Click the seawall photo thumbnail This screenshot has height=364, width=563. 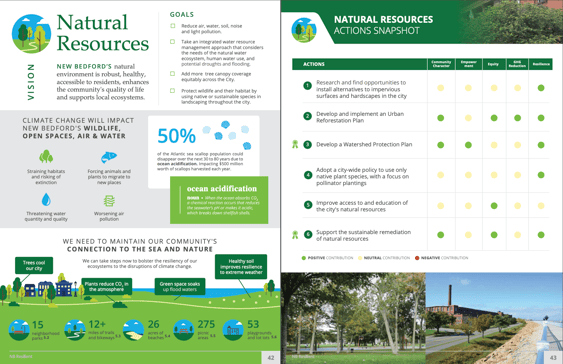point(494,318)
